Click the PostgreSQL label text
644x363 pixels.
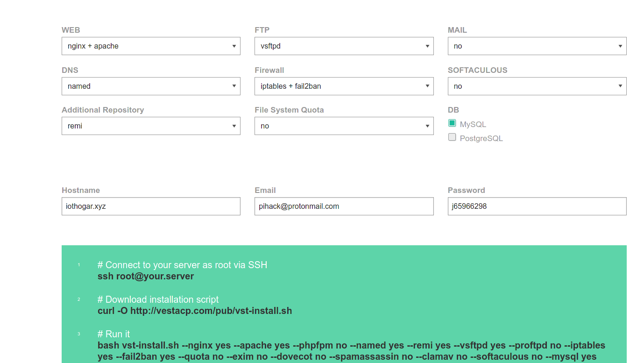pos(481,139)
